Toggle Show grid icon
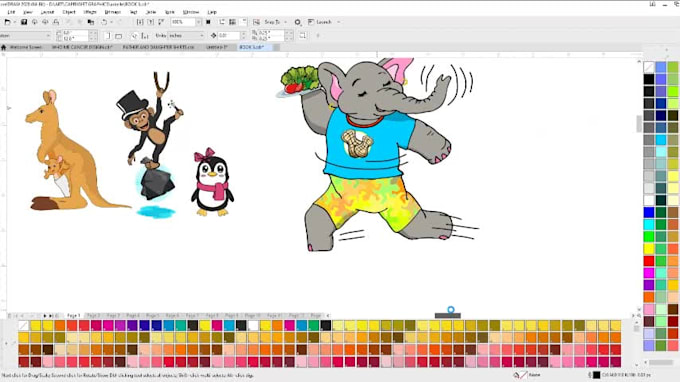 click(x=232, y=22)
